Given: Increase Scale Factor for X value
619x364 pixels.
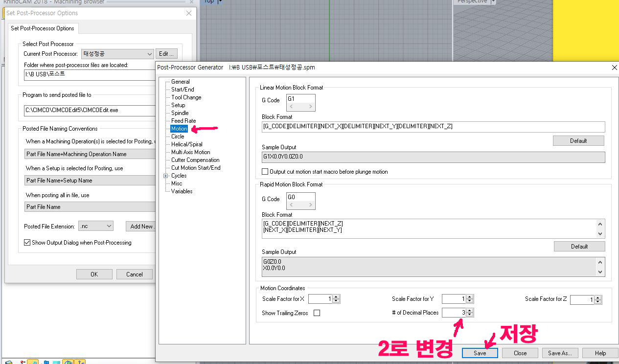Looking at the screenshot, I should pos(336,297).
